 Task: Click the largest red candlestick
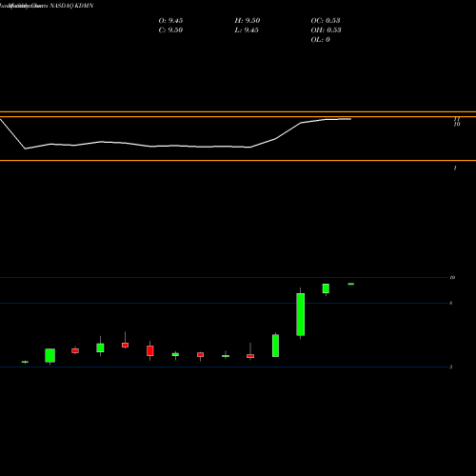tap(150, 350)
